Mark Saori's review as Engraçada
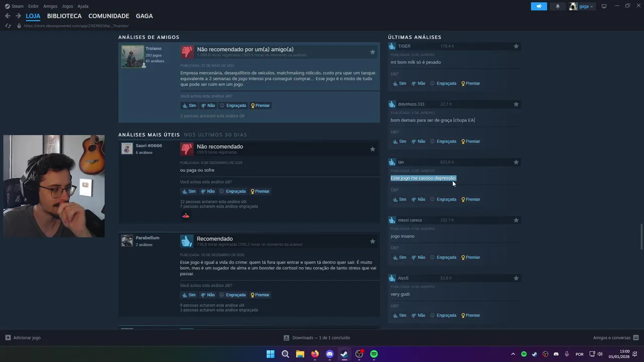Image resolution: width=644 pixels, height=362 pixels. point(232,192)
